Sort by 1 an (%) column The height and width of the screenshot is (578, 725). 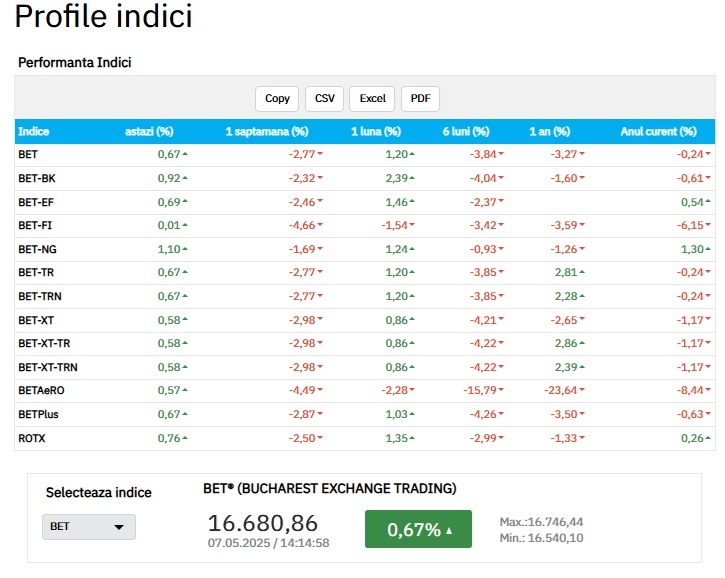(x=549, y=132)
